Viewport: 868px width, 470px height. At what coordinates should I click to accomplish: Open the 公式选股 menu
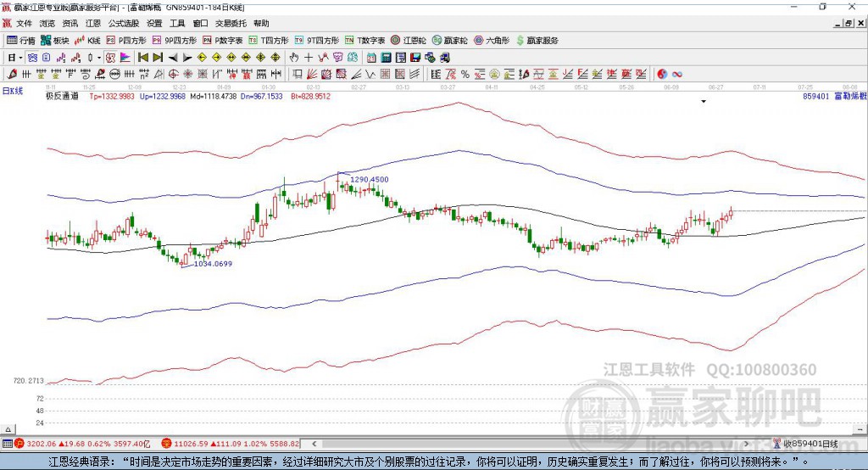[x=124, y=23]
